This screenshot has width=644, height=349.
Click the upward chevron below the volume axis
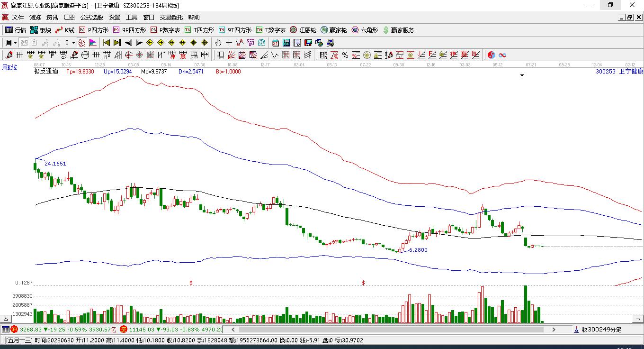coord(7,319)
